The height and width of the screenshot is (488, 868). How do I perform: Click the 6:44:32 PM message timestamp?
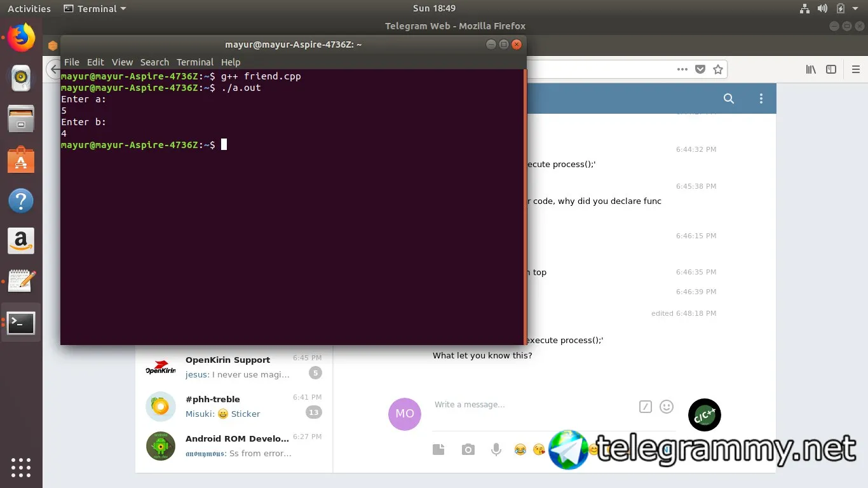tap(696, 149)
